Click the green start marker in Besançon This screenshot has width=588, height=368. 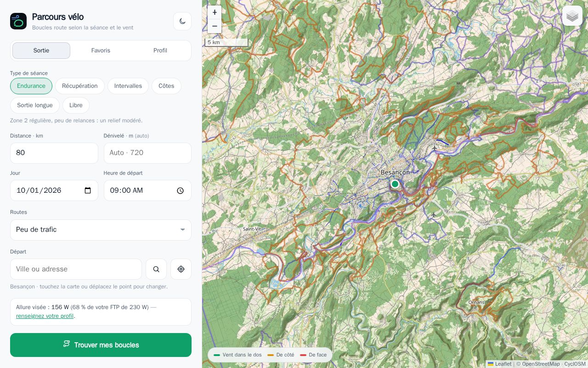point(395,184)
